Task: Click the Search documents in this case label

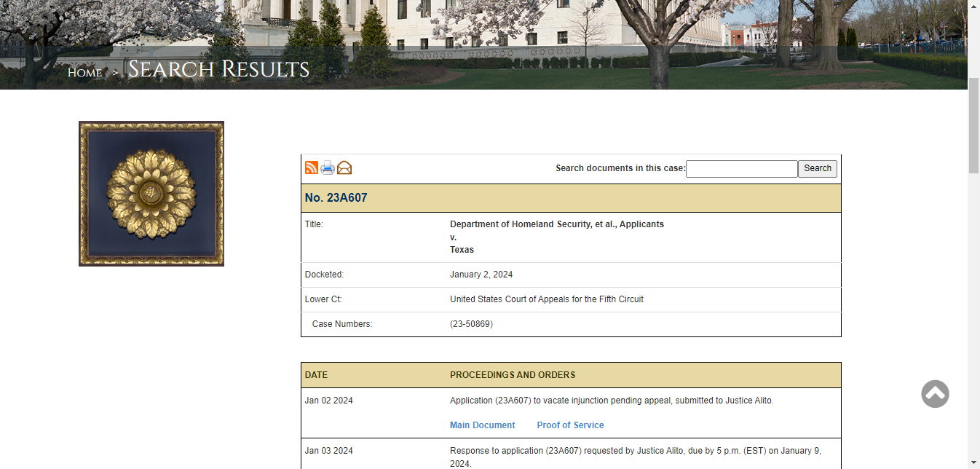Action: pyautogui.click(x=620, y=168)
